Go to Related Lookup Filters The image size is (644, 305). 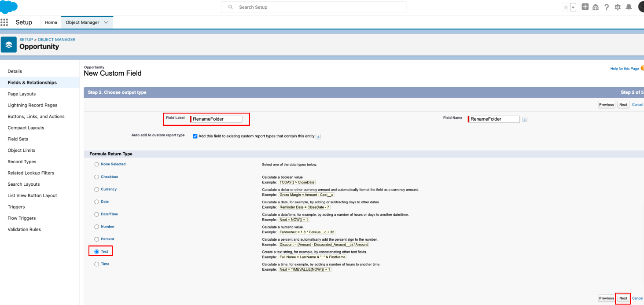pos(31,173)
